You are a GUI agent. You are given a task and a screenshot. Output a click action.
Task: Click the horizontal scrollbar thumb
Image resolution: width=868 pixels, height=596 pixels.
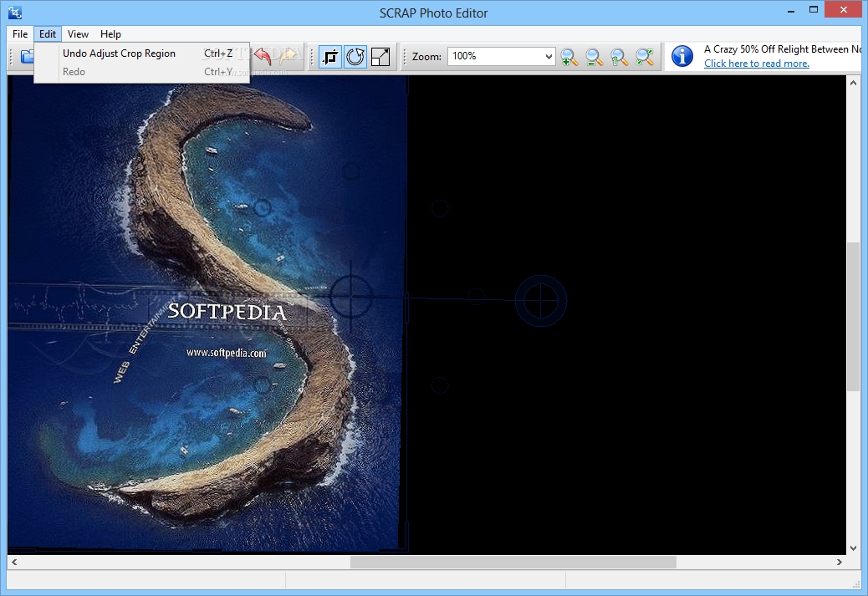(513, 563)
